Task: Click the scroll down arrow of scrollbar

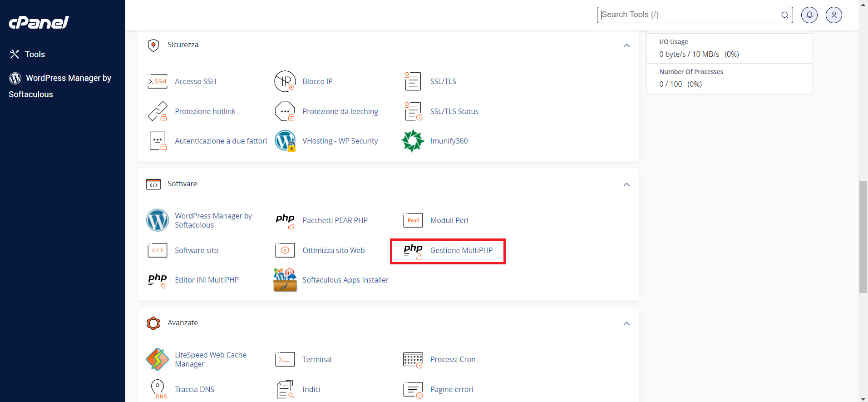Action: click(x=863, y=399)
